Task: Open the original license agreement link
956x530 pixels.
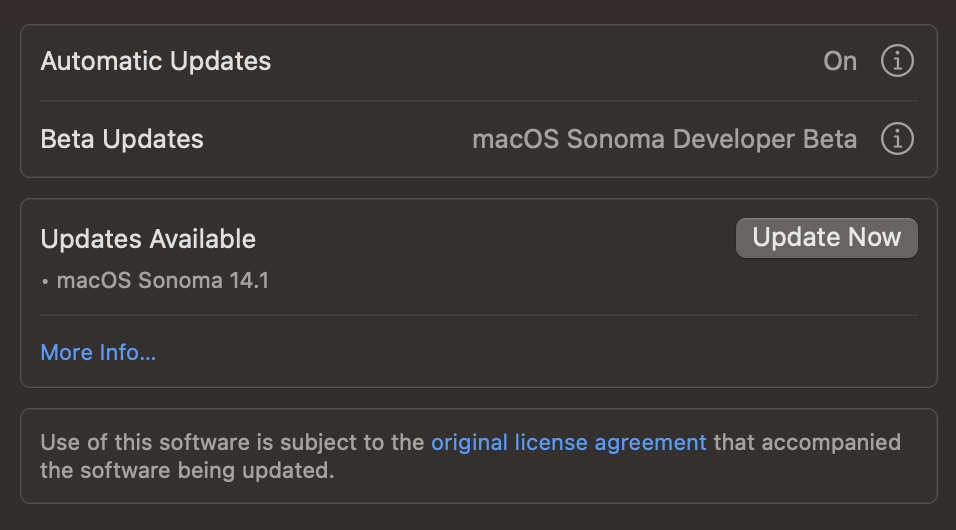Action: (x=568, y=442)
